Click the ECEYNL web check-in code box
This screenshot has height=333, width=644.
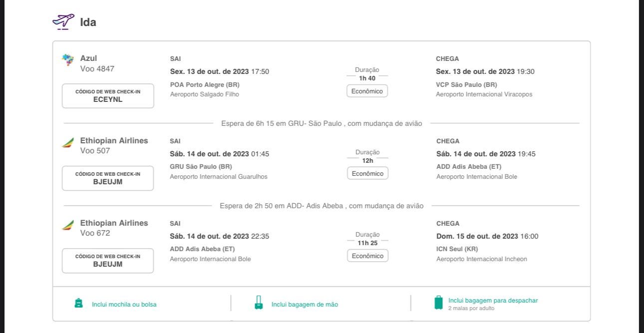pos(108,96)
